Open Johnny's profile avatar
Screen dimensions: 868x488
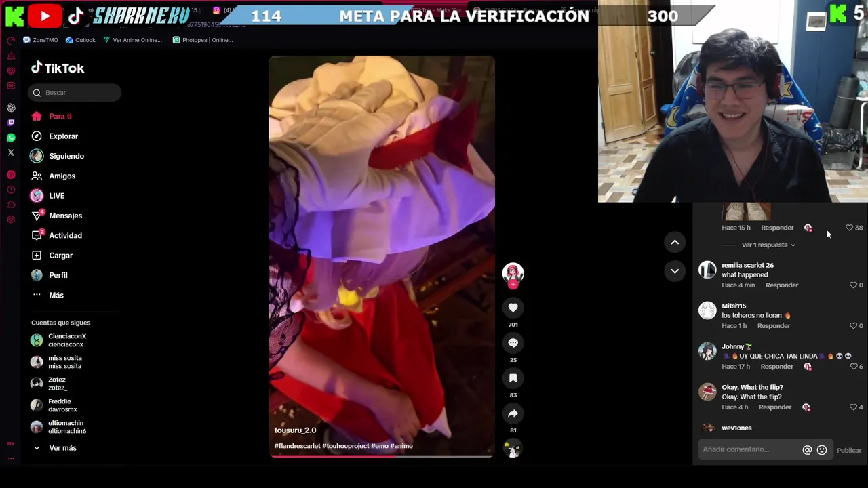click(707, 351)
